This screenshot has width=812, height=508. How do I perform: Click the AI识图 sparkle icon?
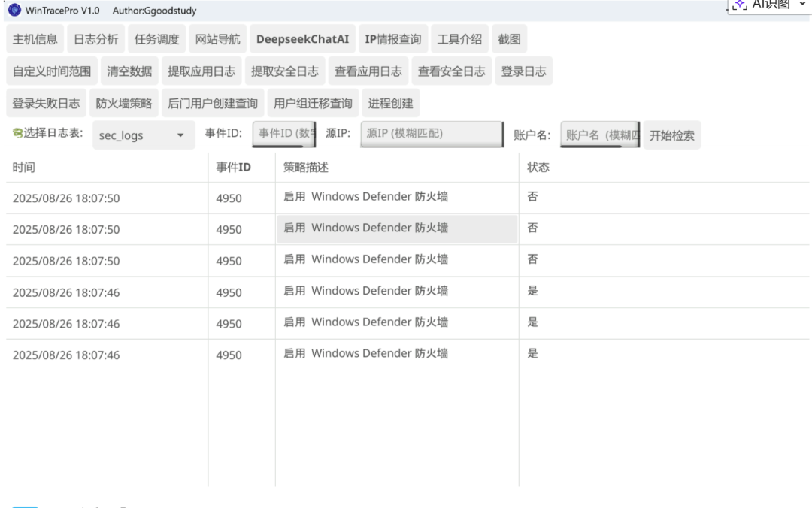pos(740,5)
